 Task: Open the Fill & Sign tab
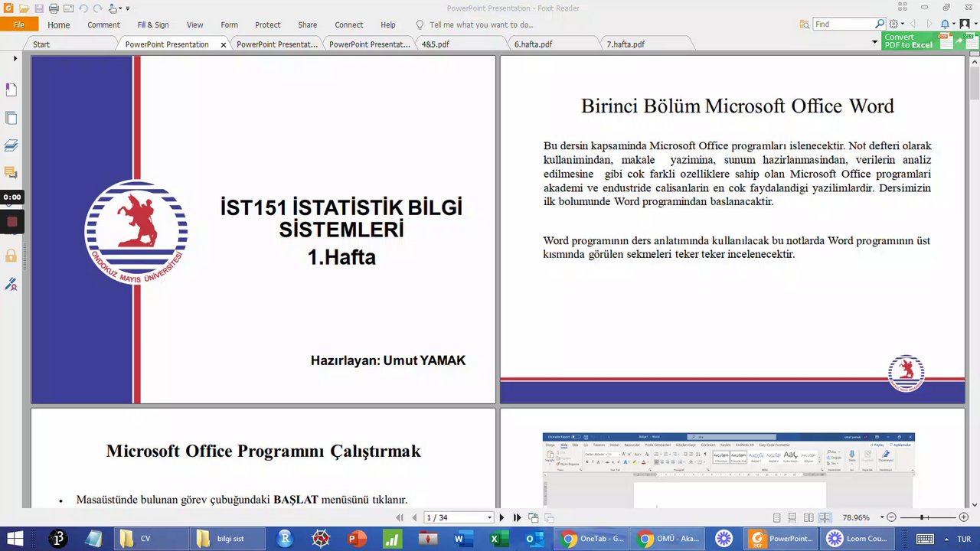[x=153, y=24]
